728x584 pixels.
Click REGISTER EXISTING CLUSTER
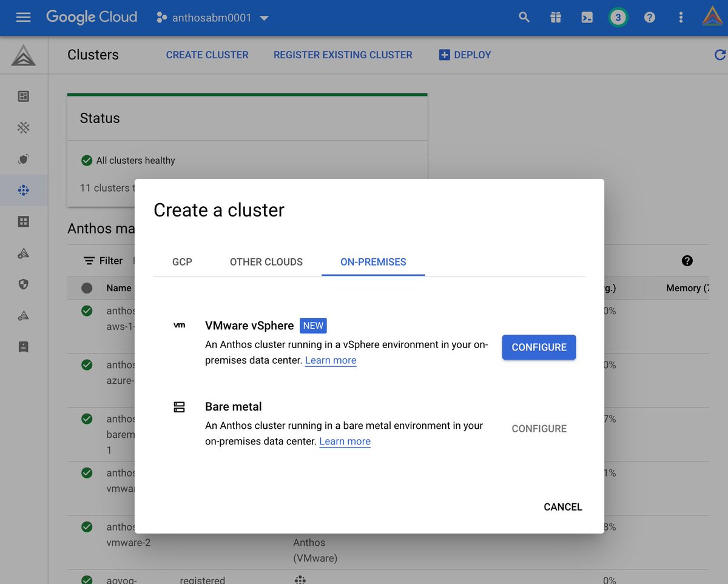click(x=343, y=55)
